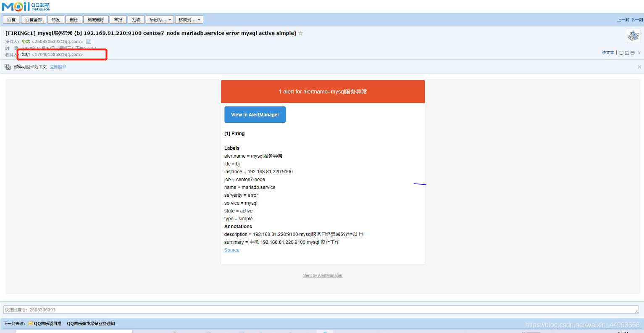This screenshot has width=644, height=333.
Task: Click 'service = mysql' label
Action: [241, 203]
